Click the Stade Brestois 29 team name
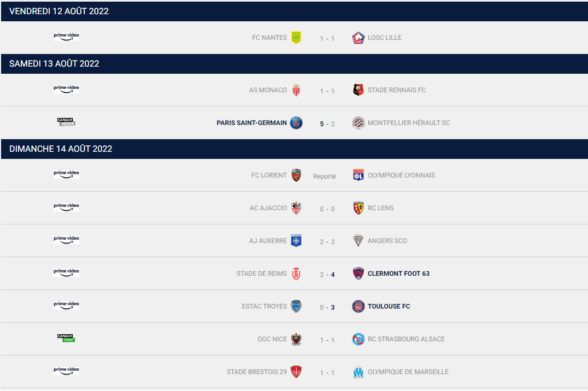Screen dimensions: 588x391 coord(257,372)
